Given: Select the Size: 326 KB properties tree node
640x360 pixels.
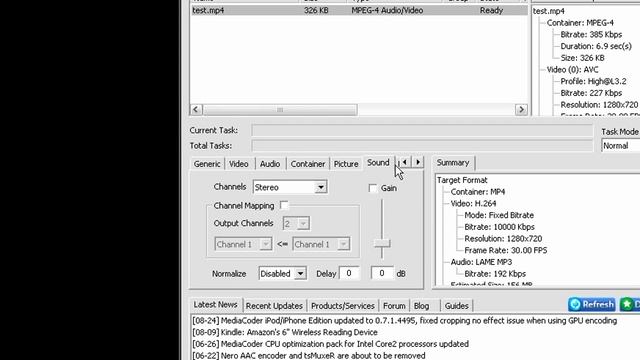Looking at the screenshot, I should (x=582, y=58).
